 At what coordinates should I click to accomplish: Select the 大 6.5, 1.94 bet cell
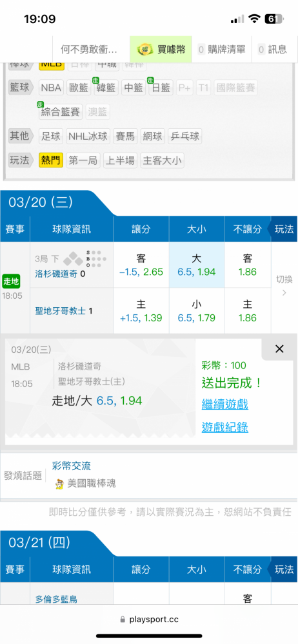pyautogui.click(x=197, y=265)
